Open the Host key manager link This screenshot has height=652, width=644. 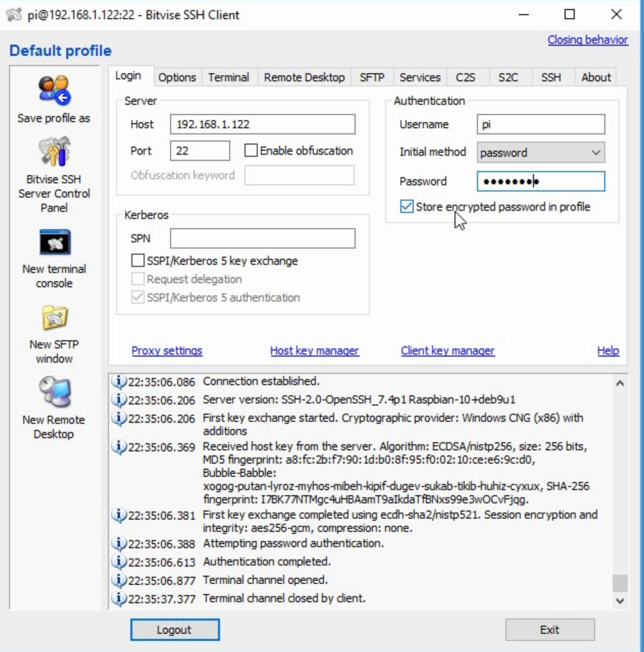click(x=314, y=350)
